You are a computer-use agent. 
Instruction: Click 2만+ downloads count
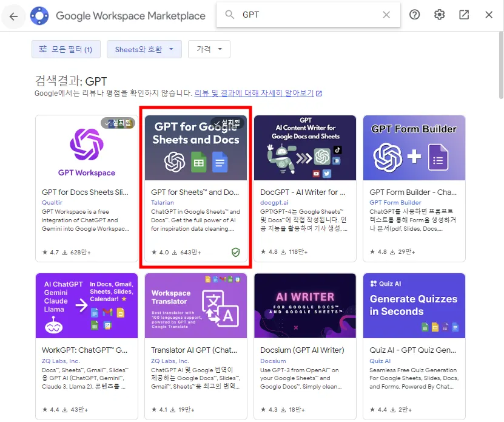(402, 410)
